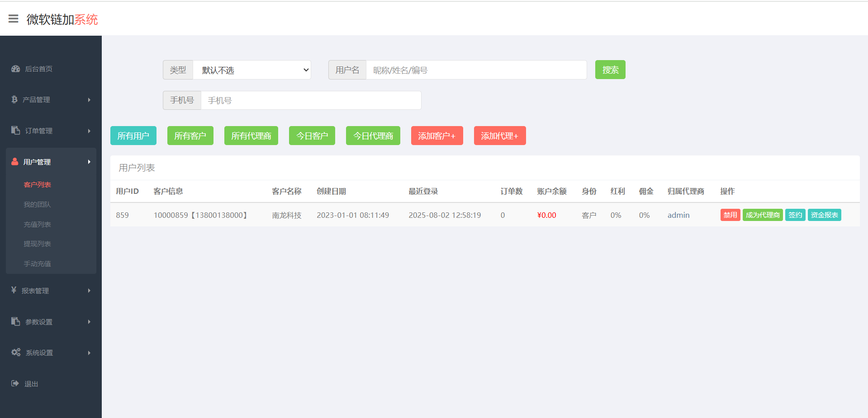Screen dimensions: 868x418
Task: Expand the 产品管理 submenu arrow
Action: point(89,100)
